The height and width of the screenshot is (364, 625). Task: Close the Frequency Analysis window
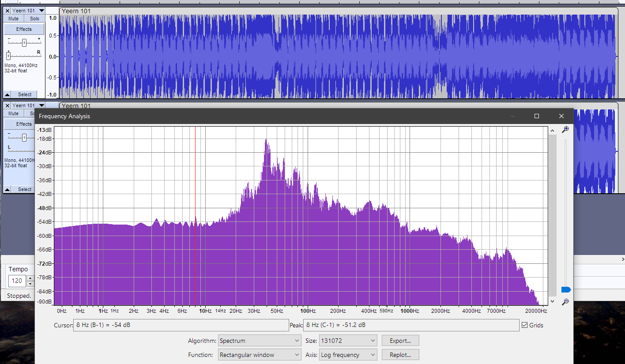[561, 116]
